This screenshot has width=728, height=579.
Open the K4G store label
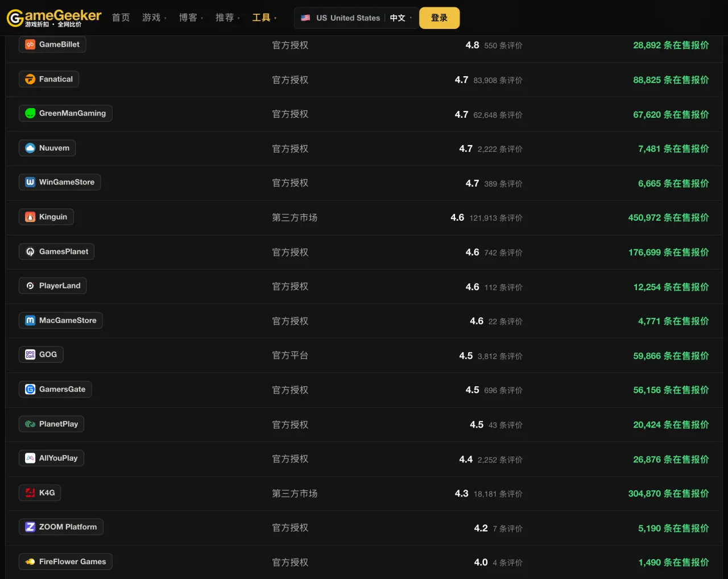tap(40, 493)
